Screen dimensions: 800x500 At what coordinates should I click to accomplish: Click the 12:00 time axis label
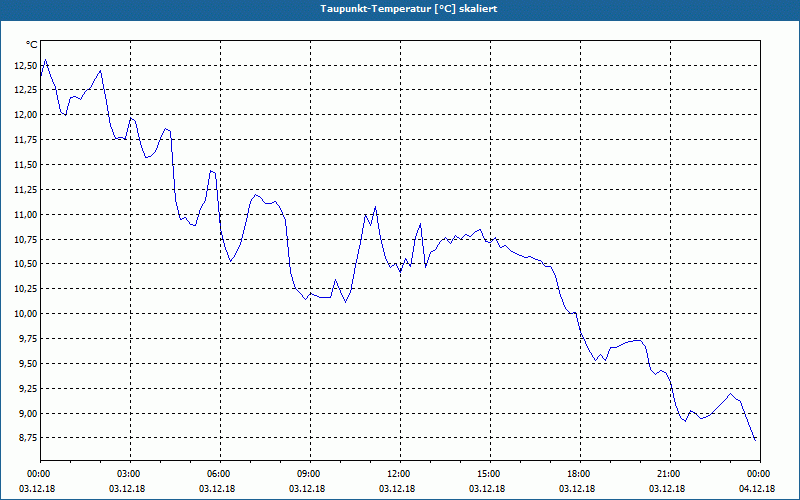(x=400, y=474)
